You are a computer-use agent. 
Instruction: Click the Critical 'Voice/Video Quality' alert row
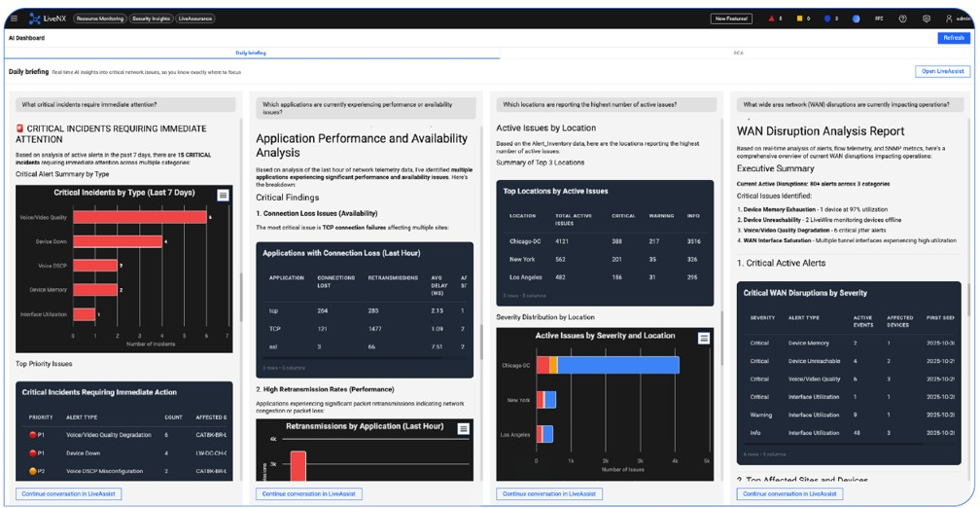pyautogui.click(x=850, y=379)
